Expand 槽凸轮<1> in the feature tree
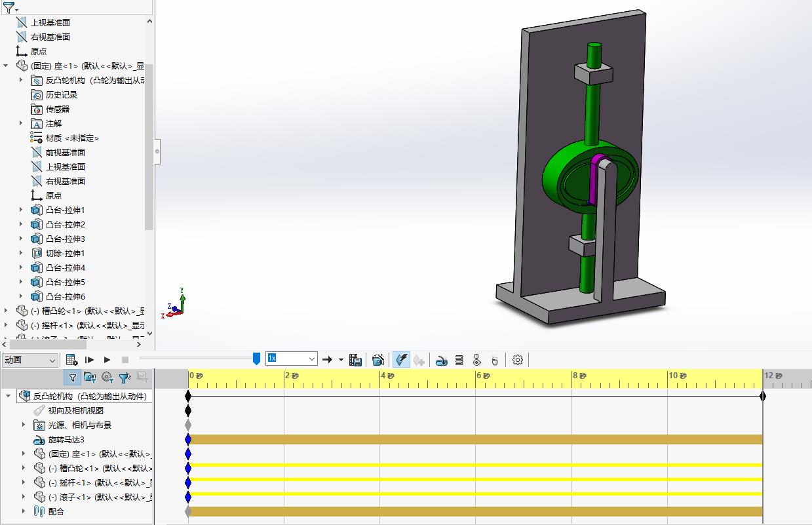This screenshot has height=525, width=812. point(6,311)
